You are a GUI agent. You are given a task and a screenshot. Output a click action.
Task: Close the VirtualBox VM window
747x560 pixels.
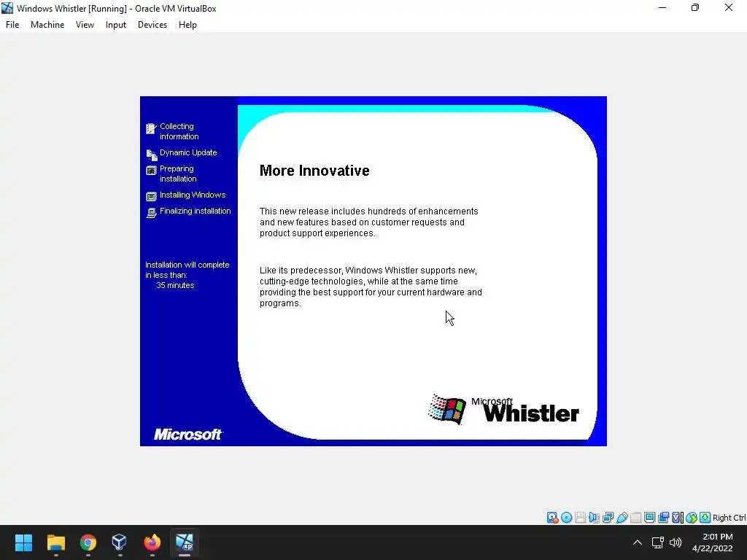(729, 8)
